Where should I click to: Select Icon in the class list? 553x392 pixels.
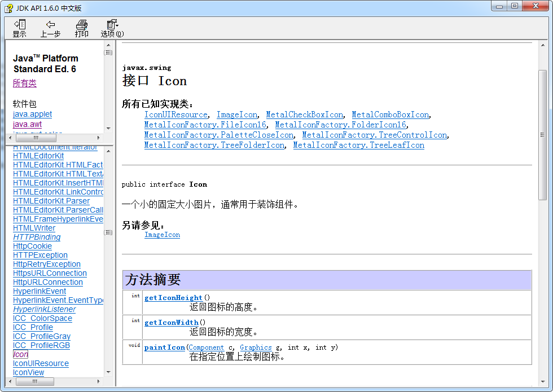click(x=20, y=354)
